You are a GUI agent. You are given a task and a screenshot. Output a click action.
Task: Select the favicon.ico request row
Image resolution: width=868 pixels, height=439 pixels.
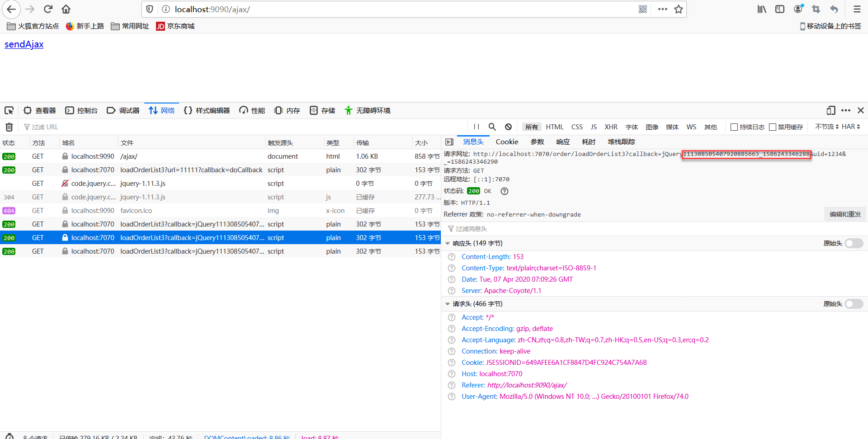pyautogui.click(x=220, y=211)
